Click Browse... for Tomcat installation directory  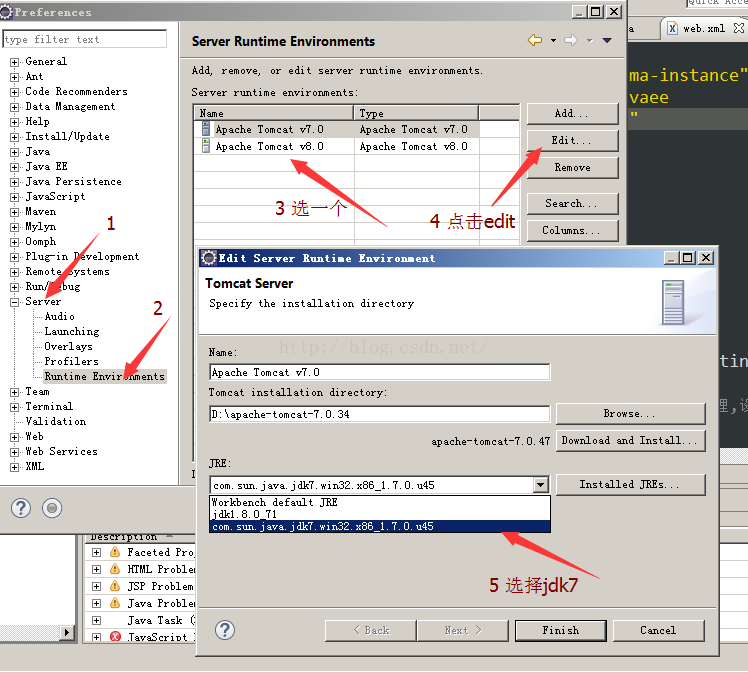tap(630, 414)
